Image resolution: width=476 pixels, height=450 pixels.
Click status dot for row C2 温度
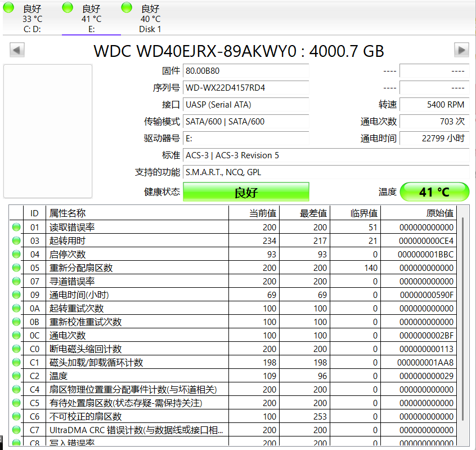tap(16, 376)
